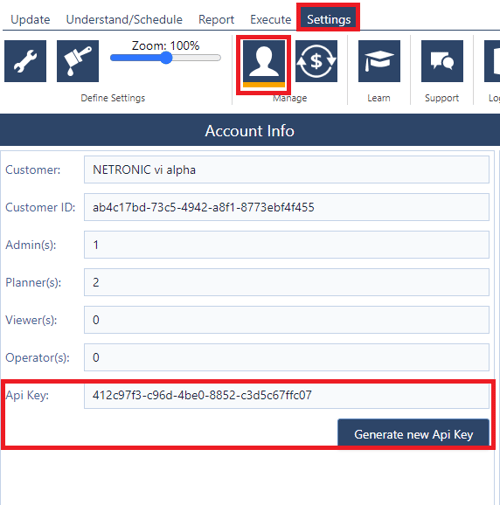The width and height of the screenshot is (500, 505).
Task: Switch to the Update tab
Action: (x=30, y=19)
